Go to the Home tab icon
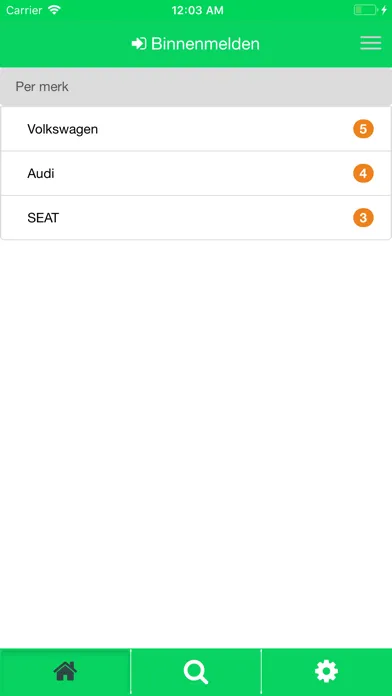The width and height of the screenshot is (392, 696). 65,671
